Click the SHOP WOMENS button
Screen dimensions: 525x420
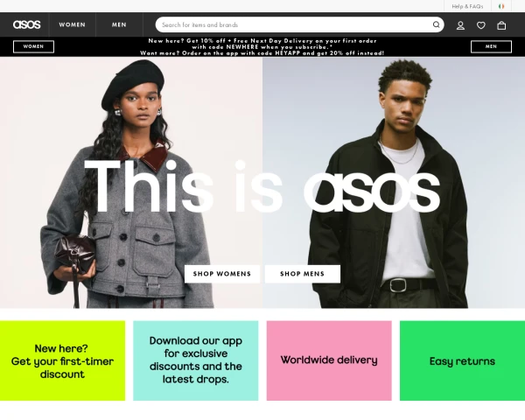pos(222,274)
